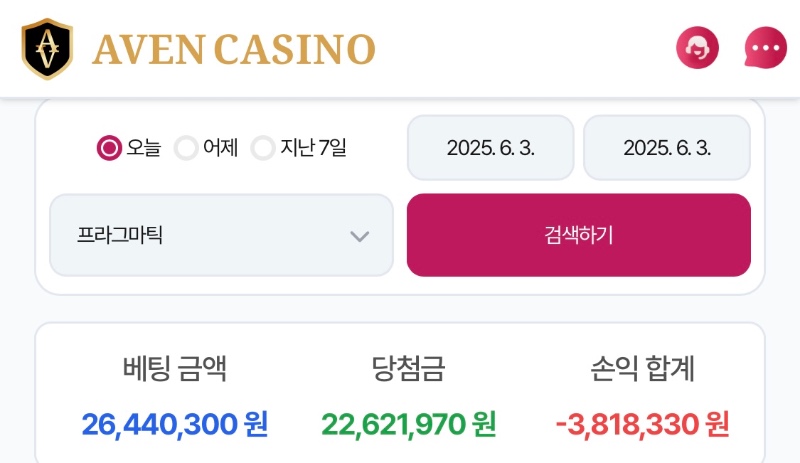Click the AVEN CASINO title text
800x463 pixels.
[x=234, y=50]
